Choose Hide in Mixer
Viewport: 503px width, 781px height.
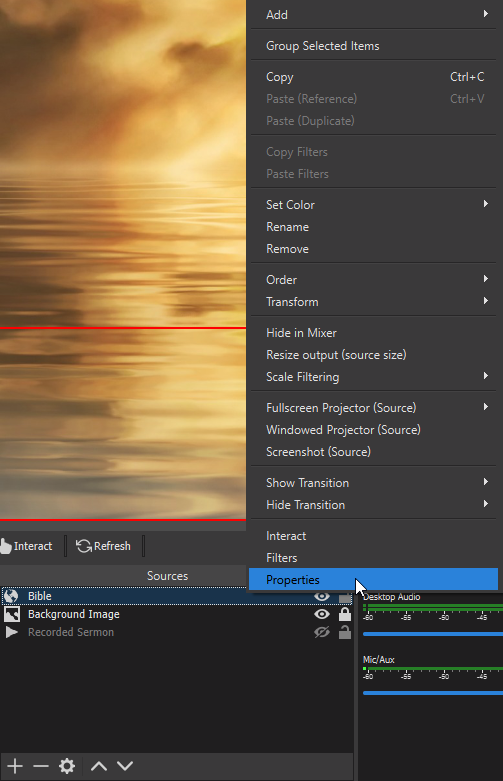click(x=374, y=333)
